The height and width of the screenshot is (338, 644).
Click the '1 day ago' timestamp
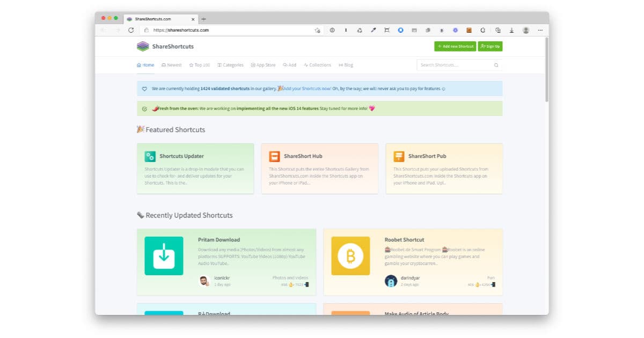click(x=222, y=284)
